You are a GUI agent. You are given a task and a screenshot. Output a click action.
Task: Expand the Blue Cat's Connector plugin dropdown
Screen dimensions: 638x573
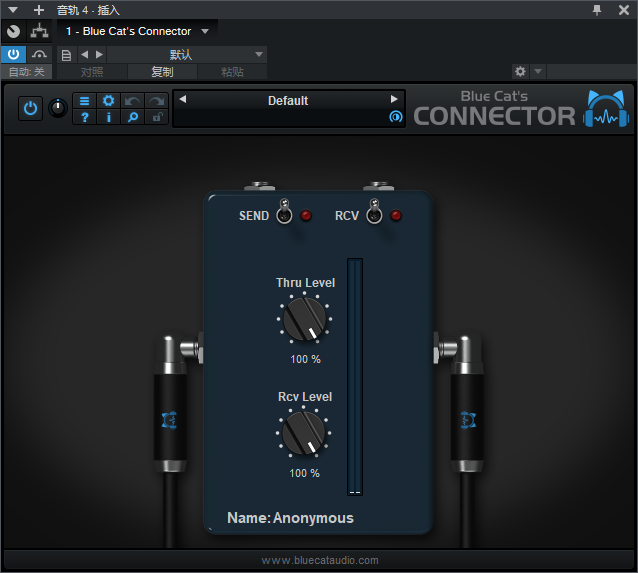(205, 31)
